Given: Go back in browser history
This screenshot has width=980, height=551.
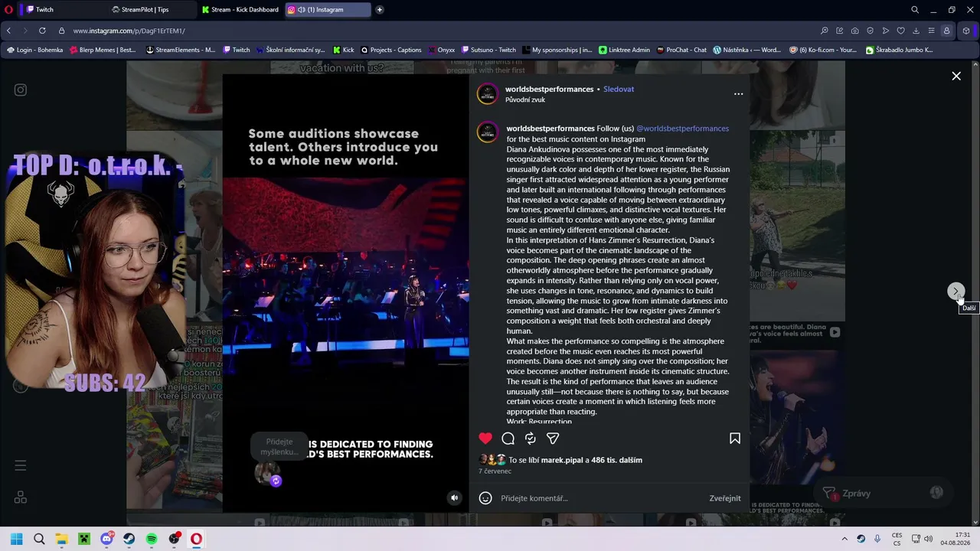Looking at the screenshot, I should (x=8, y=31).
